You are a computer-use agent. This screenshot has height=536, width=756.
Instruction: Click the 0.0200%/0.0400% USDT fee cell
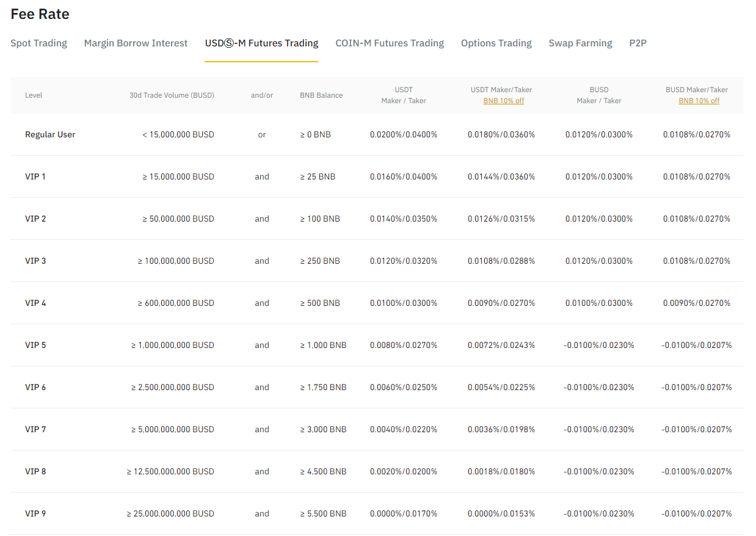click(x=404, y=134)
